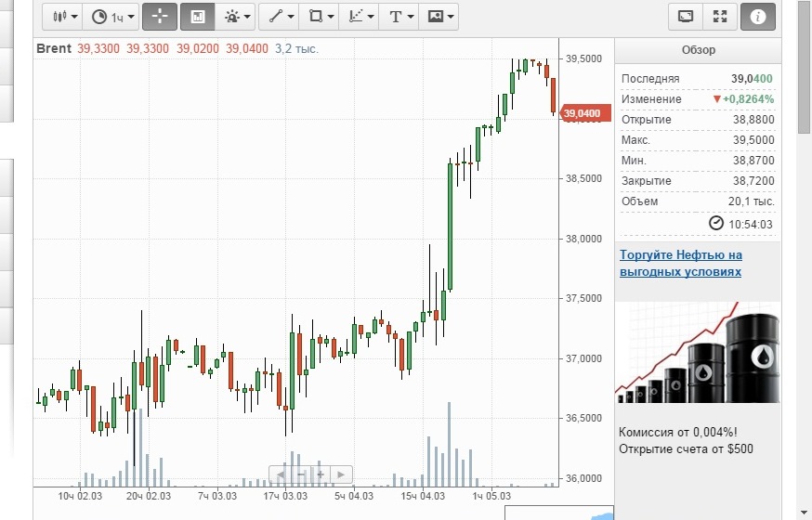Open the save chart image menu
The height and width of the screenshot is (520, 812).
click(439, 17)
